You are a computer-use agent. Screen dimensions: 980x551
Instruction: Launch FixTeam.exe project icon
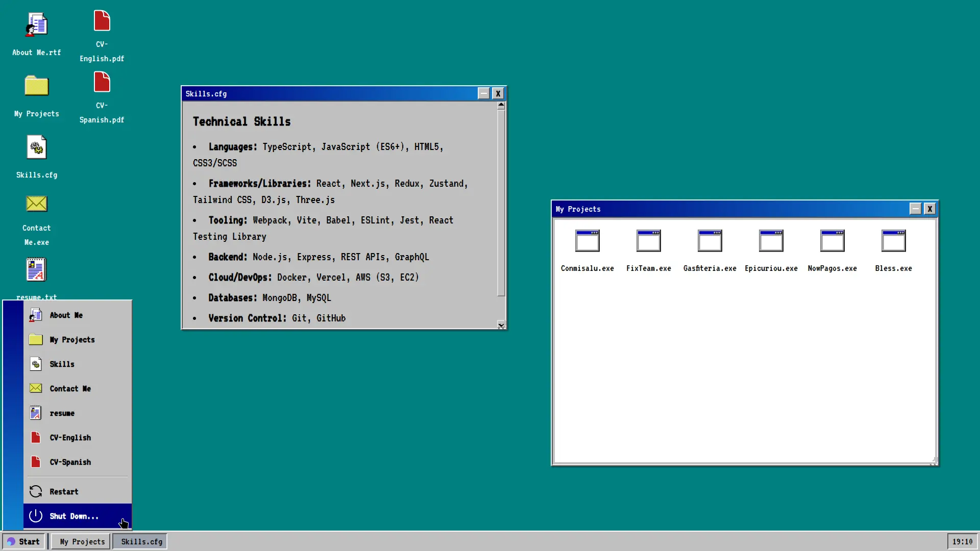pyautogui.click(x=648, y=241)
